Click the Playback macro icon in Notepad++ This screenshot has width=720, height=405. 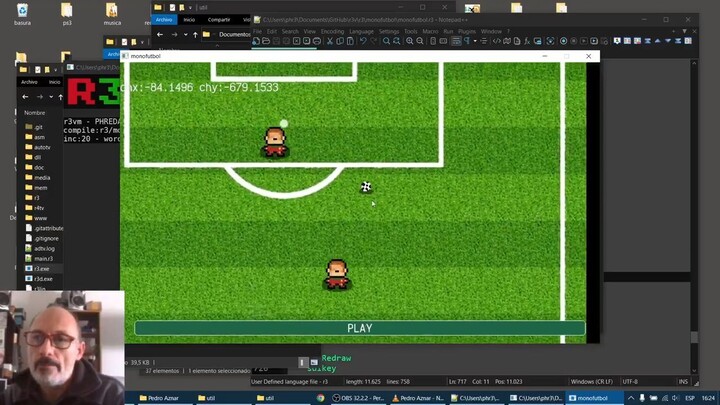click(584, 41)
